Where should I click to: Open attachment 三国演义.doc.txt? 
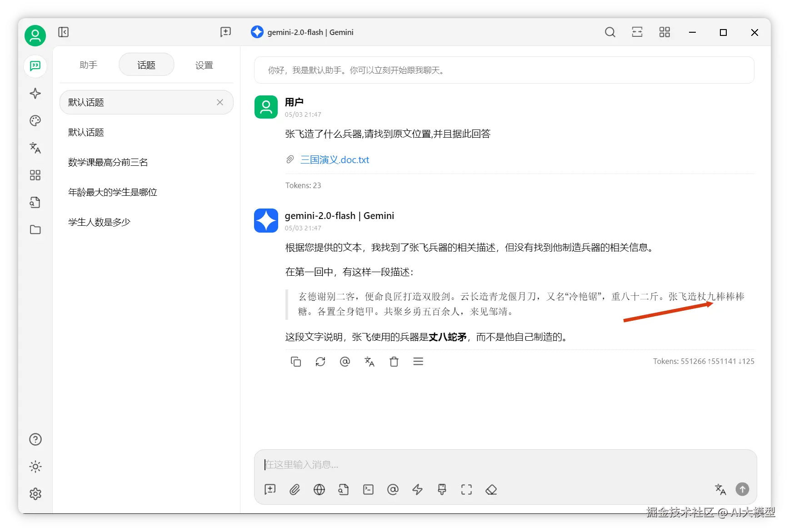tap(335, 159)
